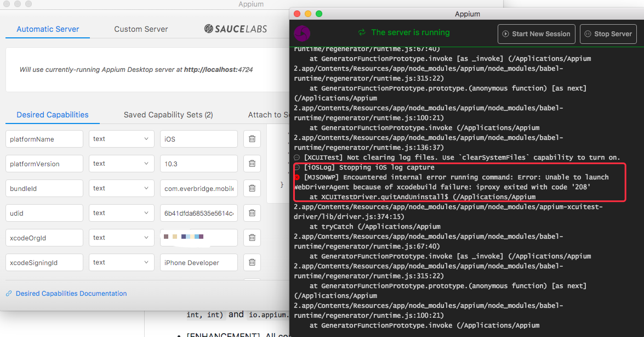Open type dropdown for udid
This screenshot has height=337, width=644.
click(122, 213)
